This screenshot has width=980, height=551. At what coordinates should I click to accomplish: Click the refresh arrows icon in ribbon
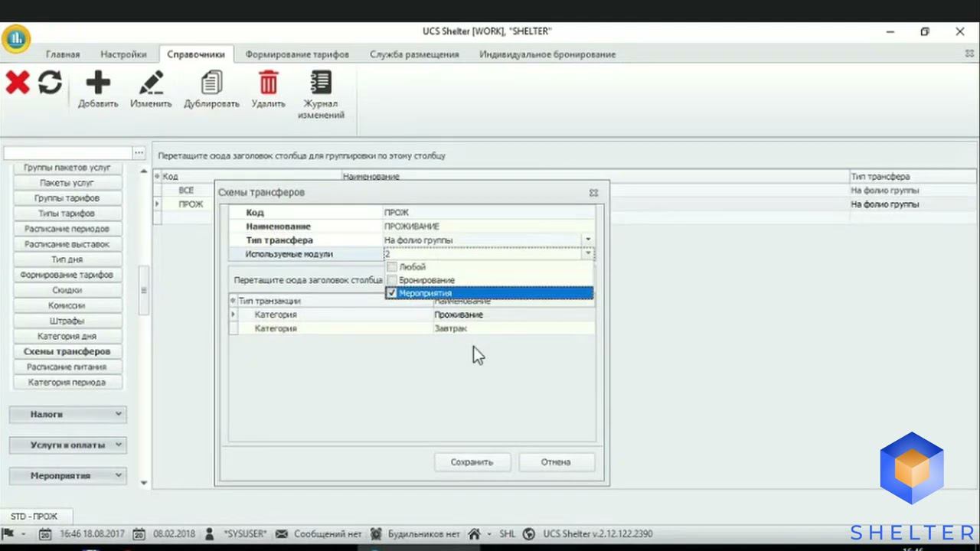[x=51, y=82]
